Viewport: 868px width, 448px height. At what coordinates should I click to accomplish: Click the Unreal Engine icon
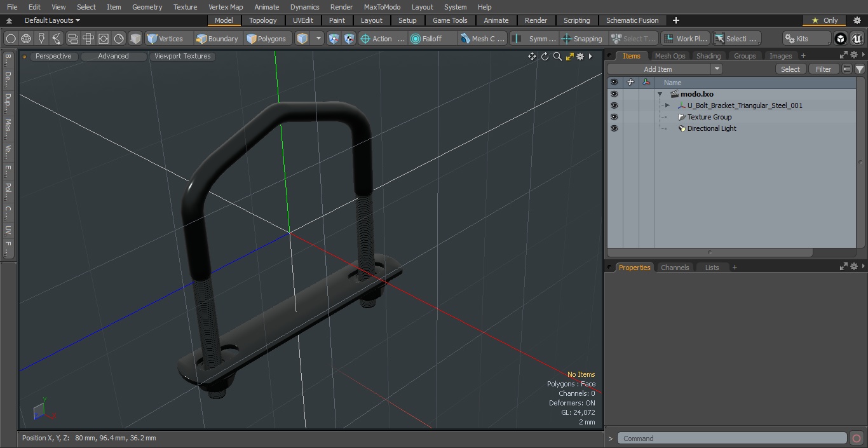click(857, 39)
